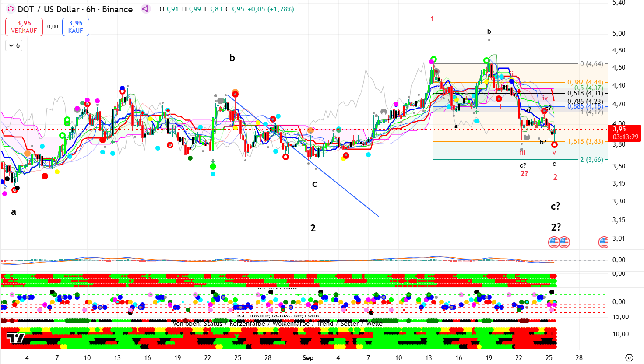Collapse the indicator legend chevron showing 6
644x364 pixels.
click(14, 45)
